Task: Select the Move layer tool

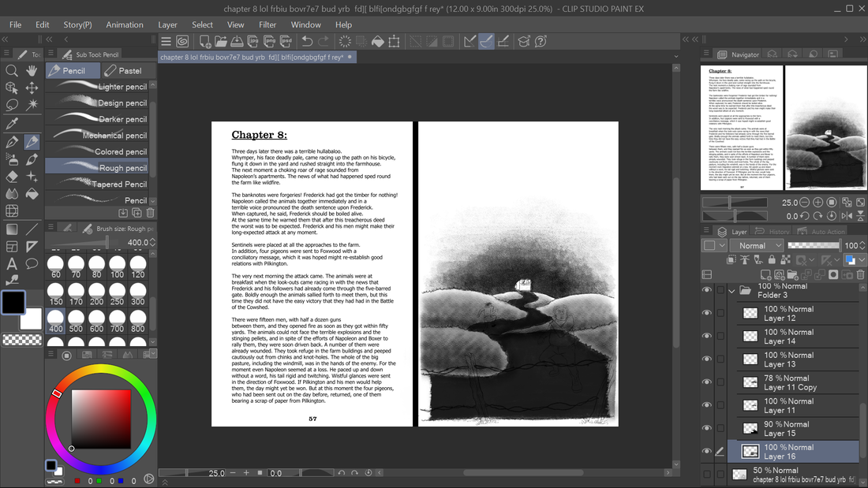Action: point(32,88)
